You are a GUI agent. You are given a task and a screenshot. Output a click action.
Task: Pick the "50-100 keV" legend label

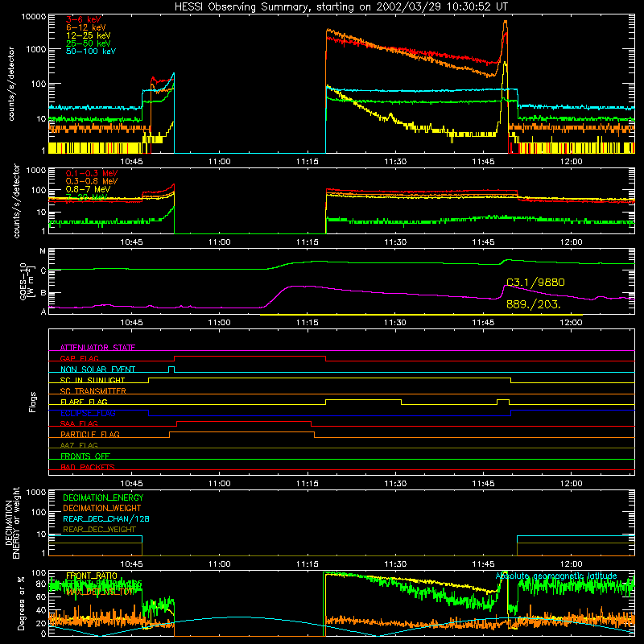click(x=91, y=52)
